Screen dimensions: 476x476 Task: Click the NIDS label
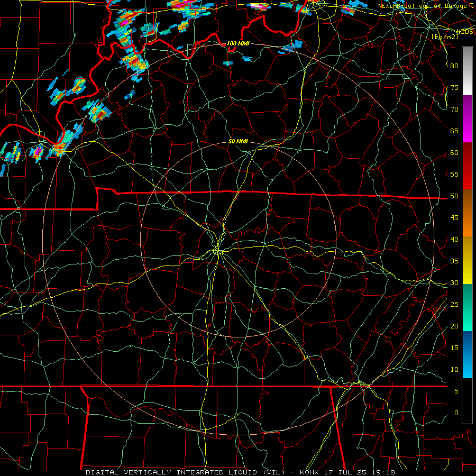pos(465,32)
